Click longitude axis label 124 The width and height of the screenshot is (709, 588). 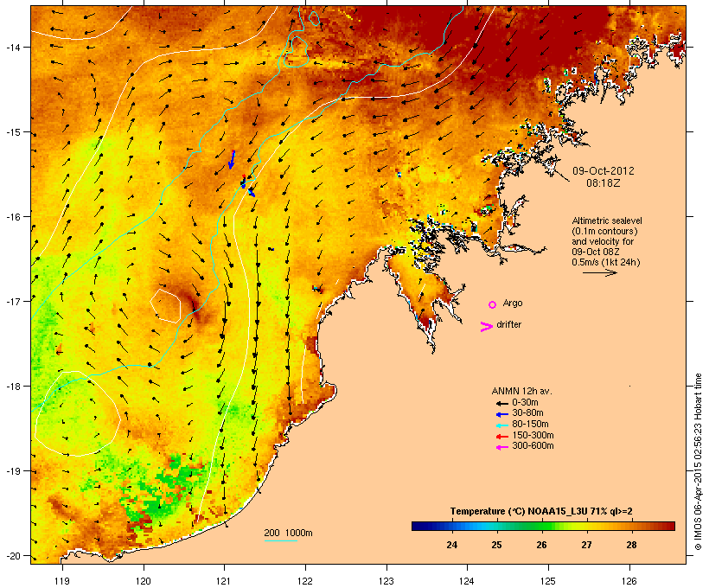tap(467, 581)
